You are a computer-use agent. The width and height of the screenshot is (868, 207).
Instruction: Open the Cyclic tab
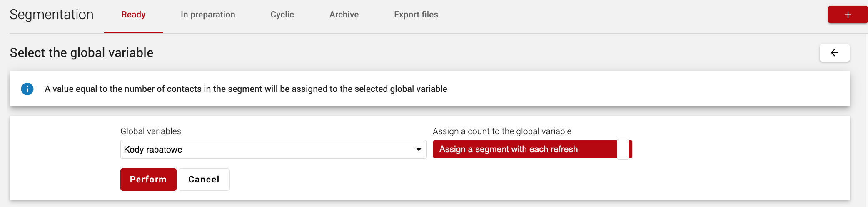282,15
